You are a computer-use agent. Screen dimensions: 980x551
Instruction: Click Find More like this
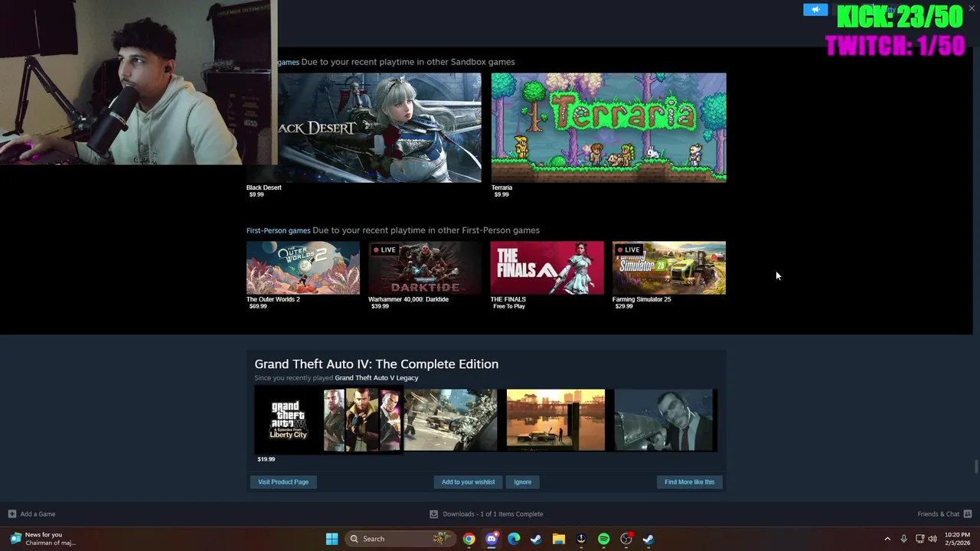(x=689, y=482)
